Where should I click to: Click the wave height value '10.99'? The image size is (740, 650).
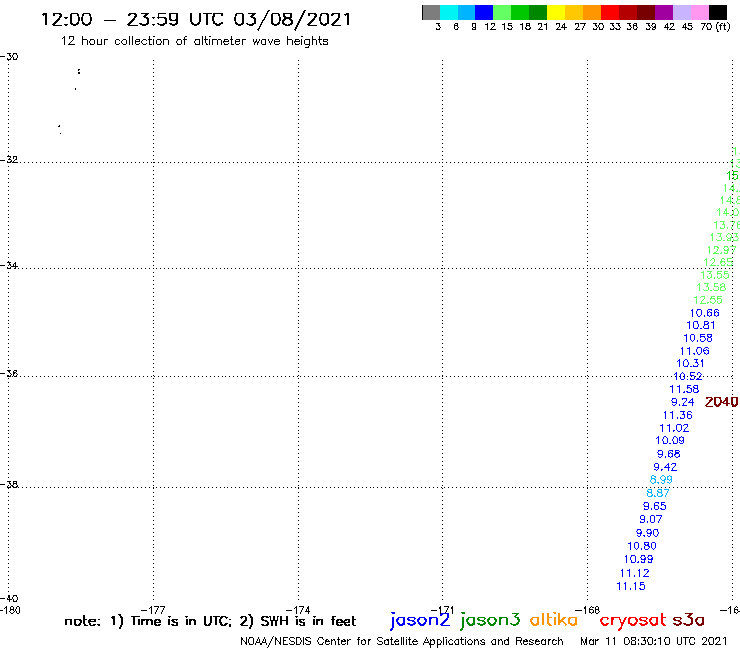639,559
